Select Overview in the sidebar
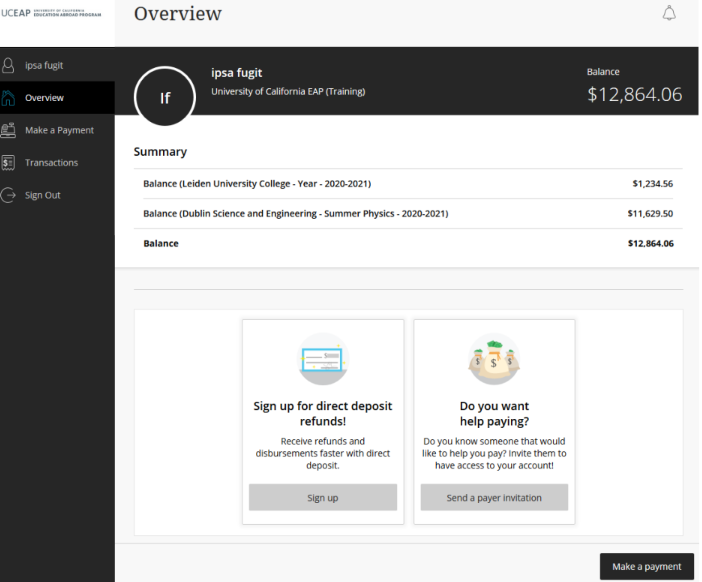The width and height of the screenshot is (702, 582). click(x=45, y=98)
